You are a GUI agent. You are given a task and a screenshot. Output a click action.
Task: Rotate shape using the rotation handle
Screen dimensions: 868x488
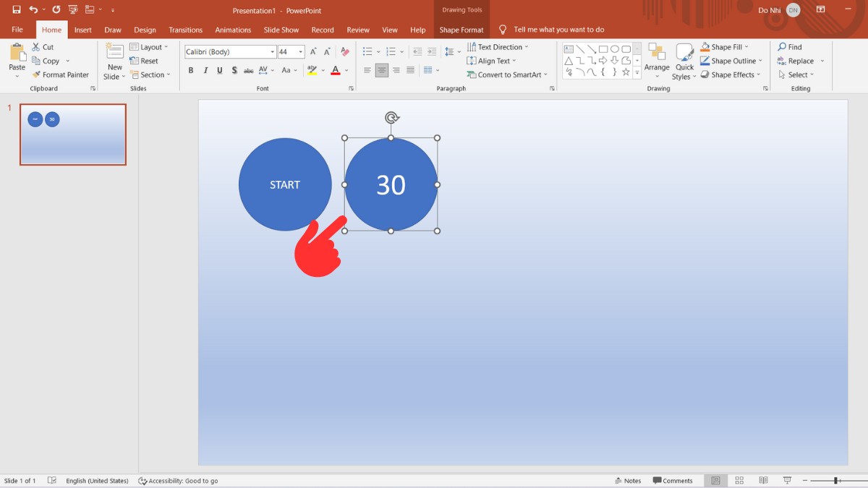pyautogui.click(x=391, y=117)
